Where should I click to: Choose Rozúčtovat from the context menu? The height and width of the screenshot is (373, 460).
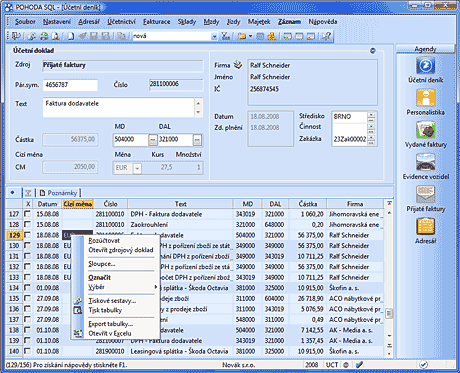click(x=104, y=241)
